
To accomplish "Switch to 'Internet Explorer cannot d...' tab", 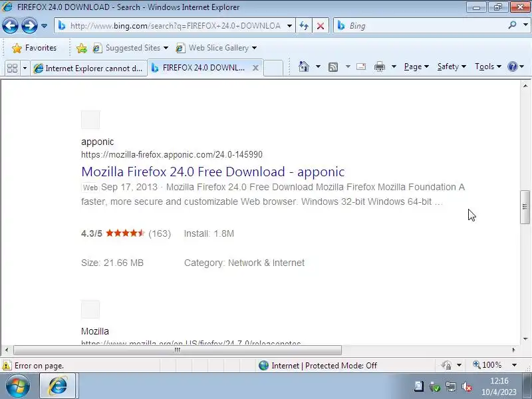I will point(88,68).
